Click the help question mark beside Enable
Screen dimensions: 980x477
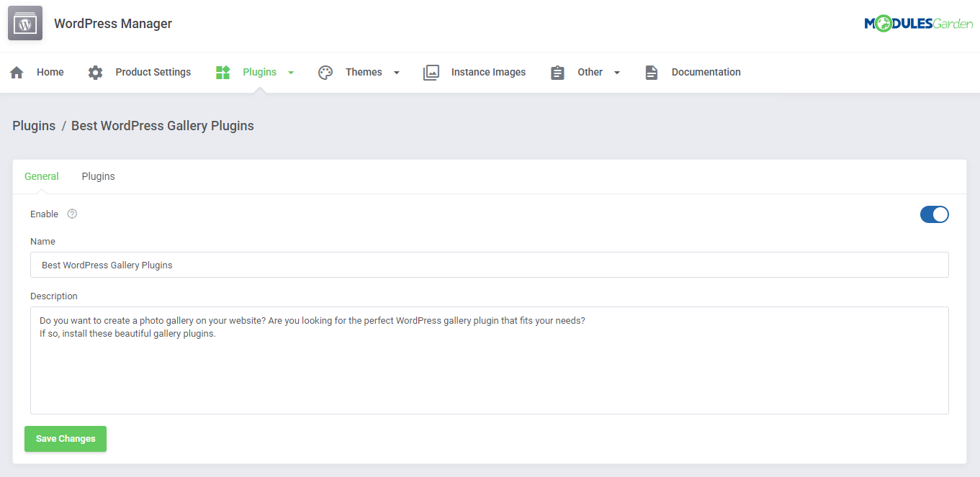[71, 214]
